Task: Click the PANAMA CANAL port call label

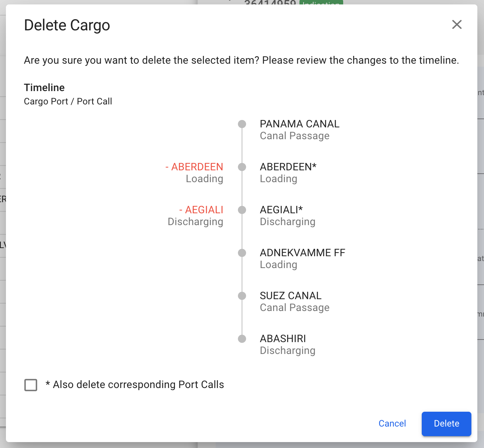Action: (299, 124)
